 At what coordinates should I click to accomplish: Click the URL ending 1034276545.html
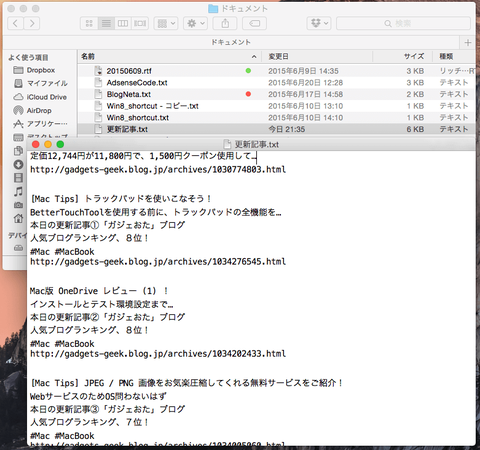(158, 262)
